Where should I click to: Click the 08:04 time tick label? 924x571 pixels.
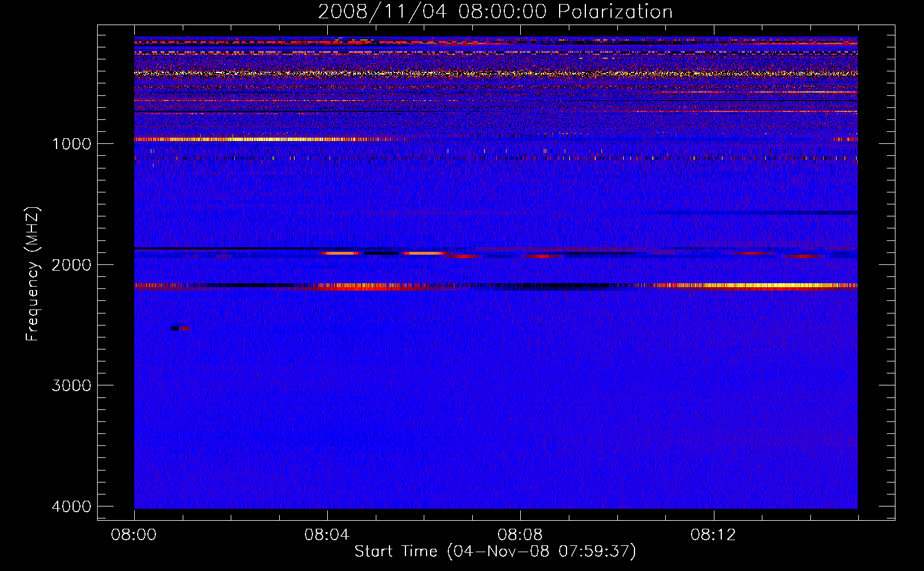[327, 535]
